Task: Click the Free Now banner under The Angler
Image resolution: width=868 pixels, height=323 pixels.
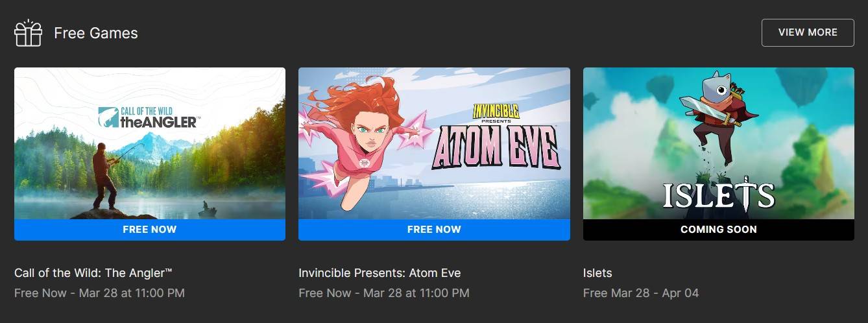Action: click(x=150, y=230)
